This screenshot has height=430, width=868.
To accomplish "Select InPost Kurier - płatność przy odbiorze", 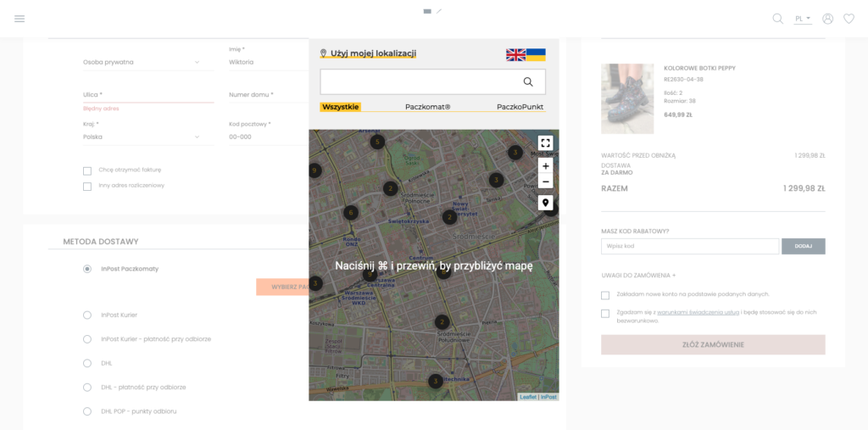I will (87, 339).
